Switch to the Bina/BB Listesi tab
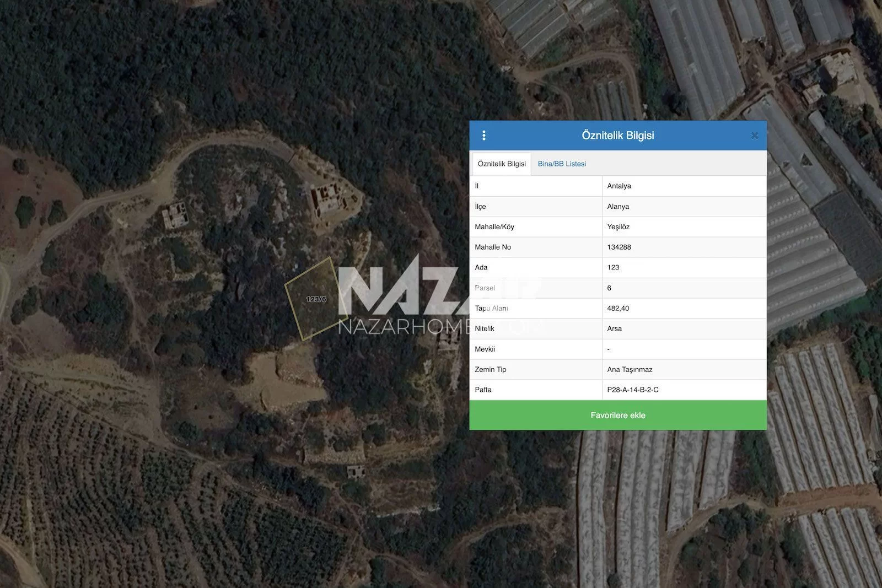The height and width of the screenshot is (588, 882). click(562, 164)
